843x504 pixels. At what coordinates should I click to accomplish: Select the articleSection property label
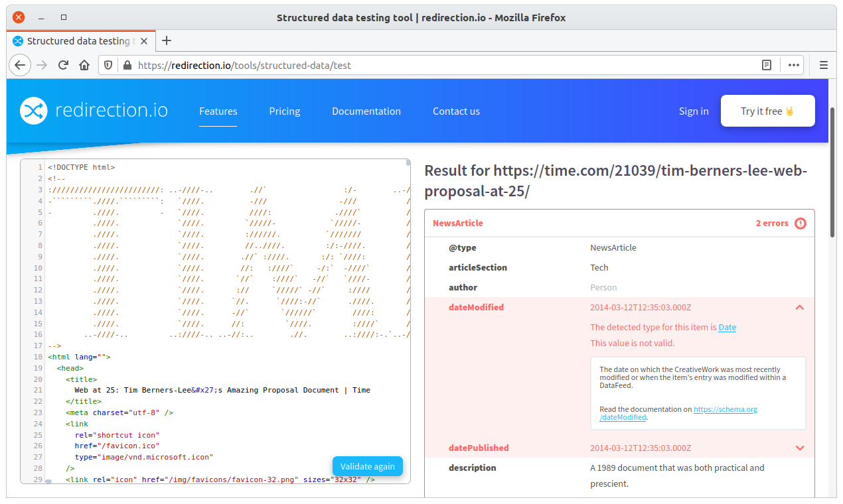point(478,267)
